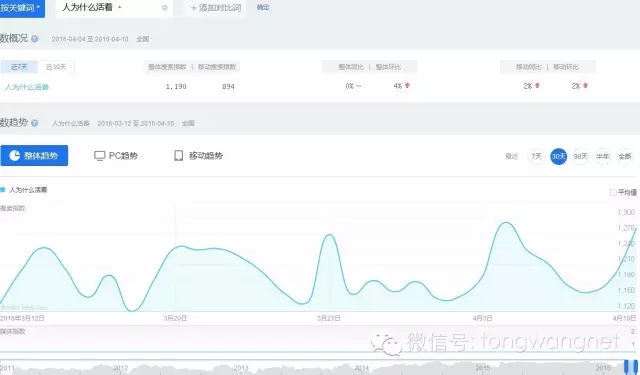Click the WeChat logo in the watermark
The image size is (640, 375).
[386, 343]
